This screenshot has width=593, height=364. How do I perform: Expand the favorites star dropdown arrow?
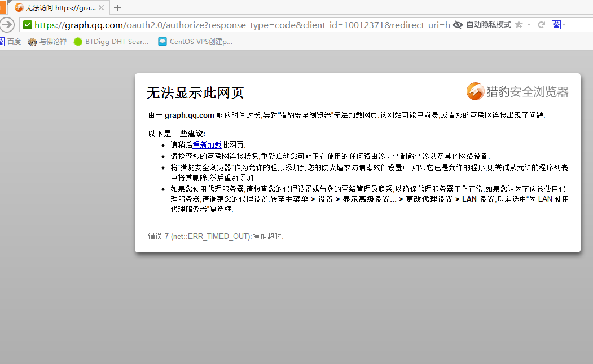[x=529, y=25]
